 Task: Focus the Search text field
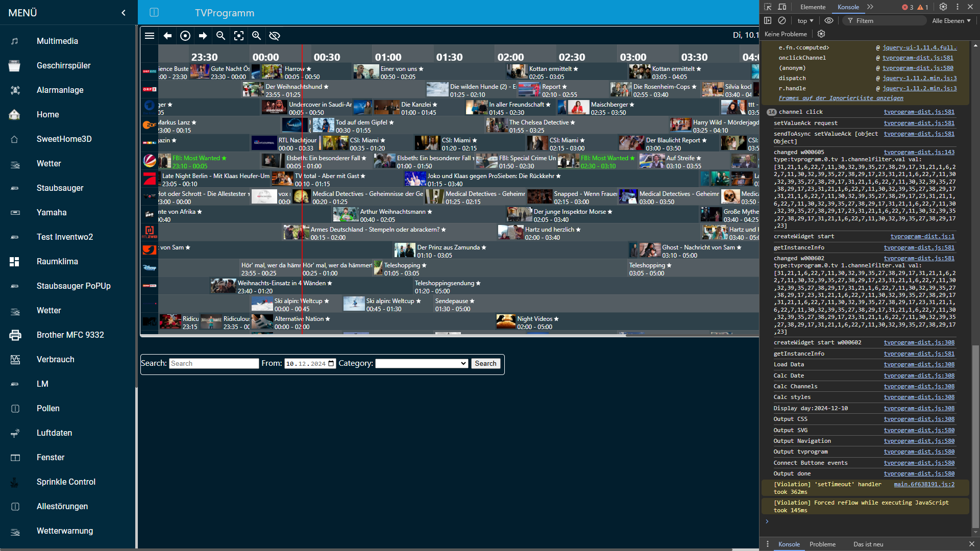point(214,363)
